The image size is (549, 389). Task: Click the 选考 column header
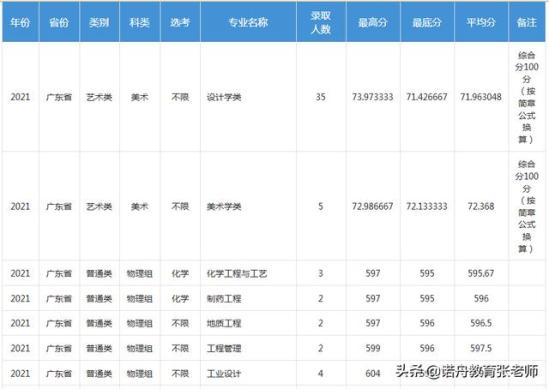pos(180,22)
